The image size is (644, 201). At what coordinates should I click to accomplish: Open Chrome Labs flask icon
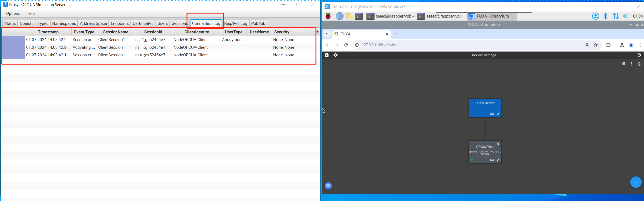[622, 45]
